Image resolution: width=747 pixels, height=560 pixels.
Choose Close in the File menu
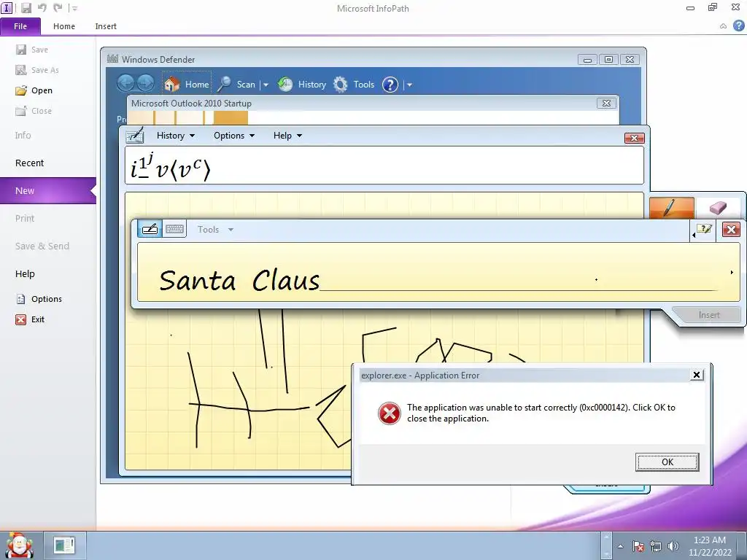[x=34, y=111]
